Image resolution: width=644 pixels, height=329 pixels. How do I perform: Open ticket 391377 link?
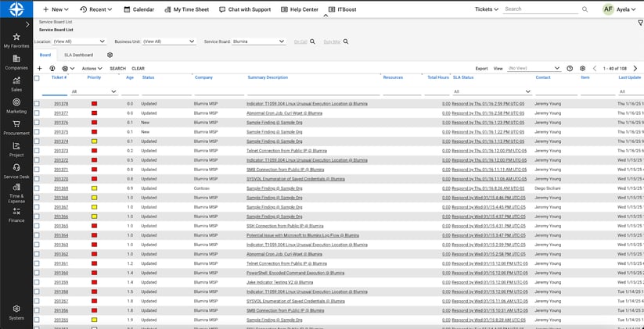60,113
